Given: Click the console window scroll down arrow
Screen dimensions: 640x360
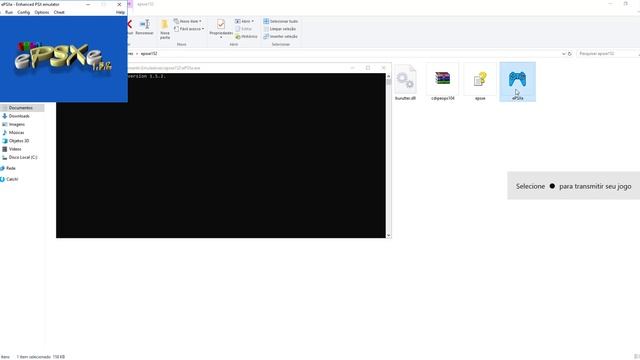Looking at the screenshot, I should (388, 235).
